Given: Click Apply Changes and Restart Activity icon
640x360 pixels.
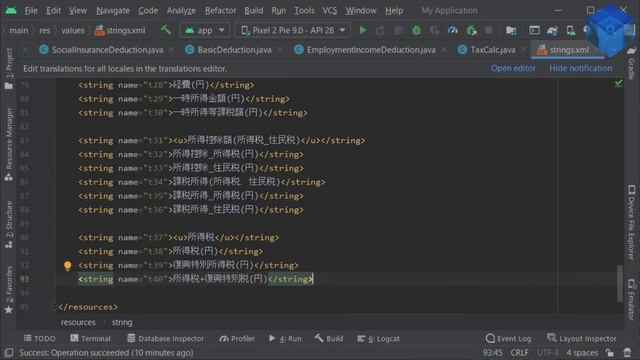Looking at the screenshot, I should point(380,30).
